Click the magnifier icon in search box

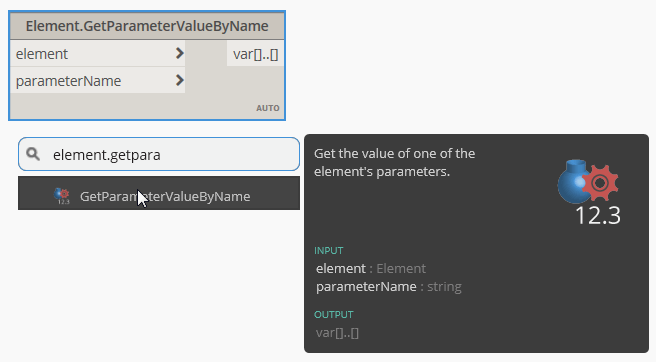[x=33, y=154]
